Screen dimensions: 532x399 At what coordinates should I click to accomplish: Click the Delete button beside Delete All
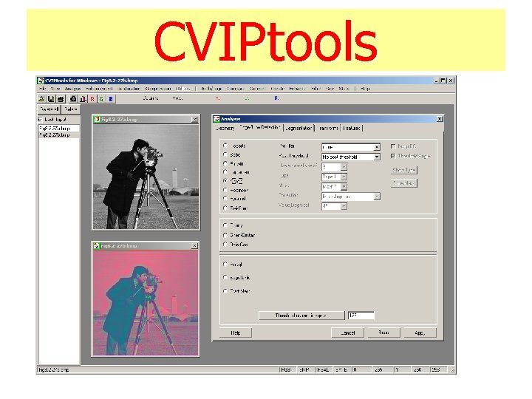71,109
